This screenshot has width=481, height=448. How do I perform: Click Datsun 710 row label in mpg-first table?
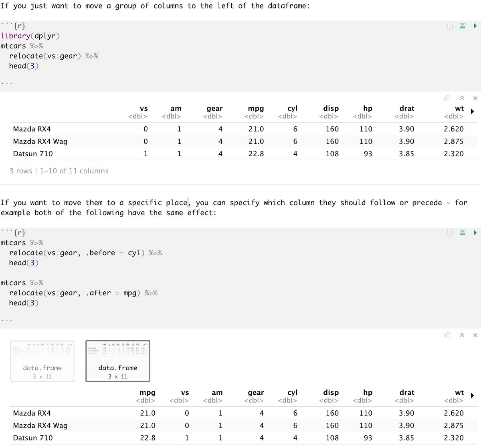pos(33,438)
